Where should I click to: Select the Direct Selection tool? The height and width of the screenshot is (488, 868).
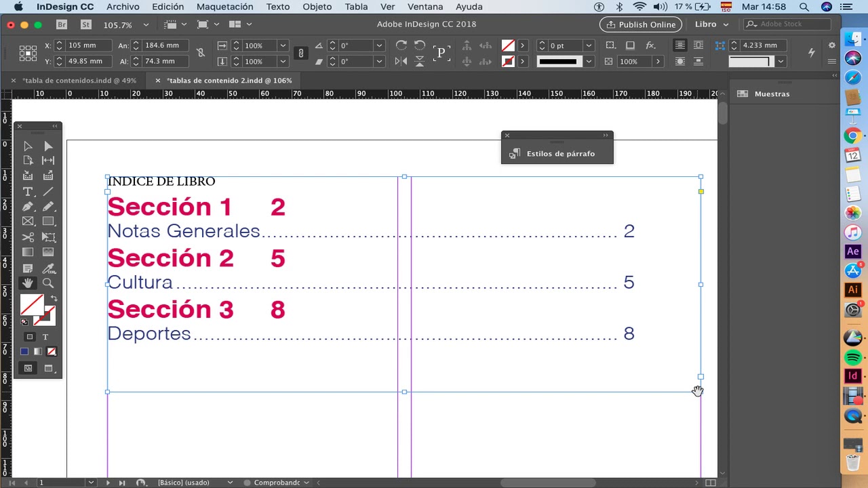pyautogui.click(x=48, y=146)
